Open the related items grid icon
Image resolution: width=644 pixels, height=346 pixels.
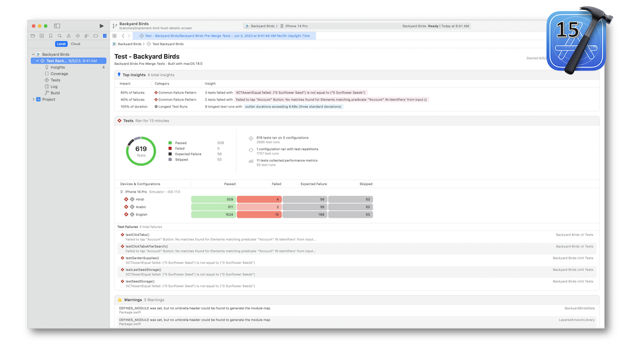(115, 36)
